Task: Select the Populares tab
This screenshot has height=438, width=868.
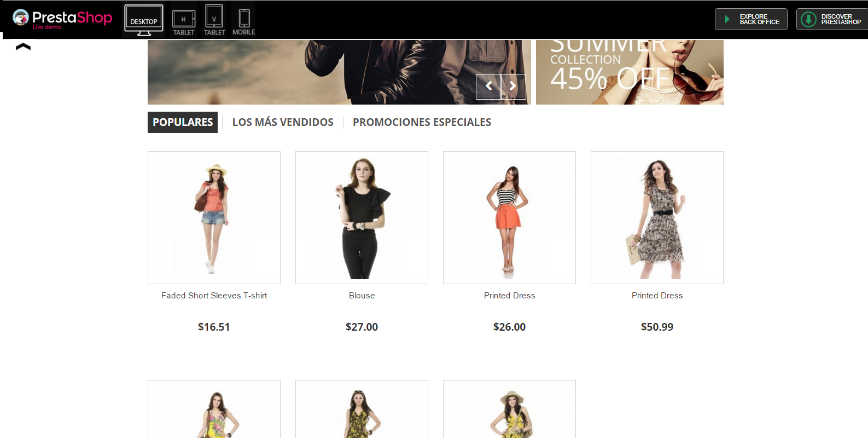Action: point(183,122)
